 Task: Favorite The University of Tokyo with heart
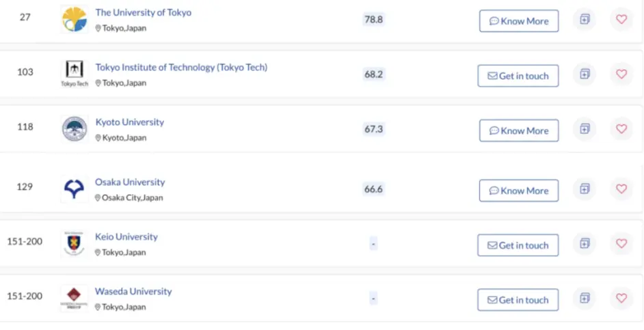point(621,19)
